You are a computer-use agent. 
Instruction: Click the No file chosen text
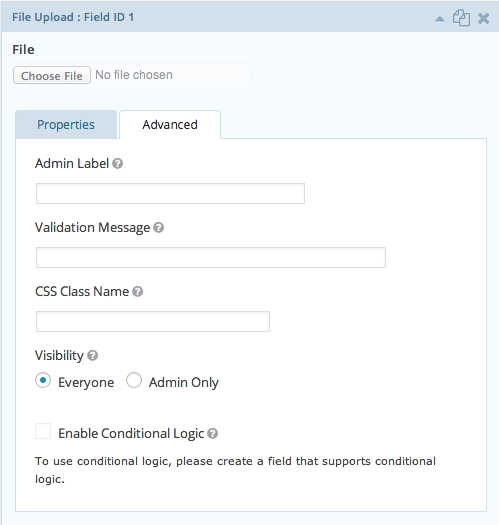point(134,75)
